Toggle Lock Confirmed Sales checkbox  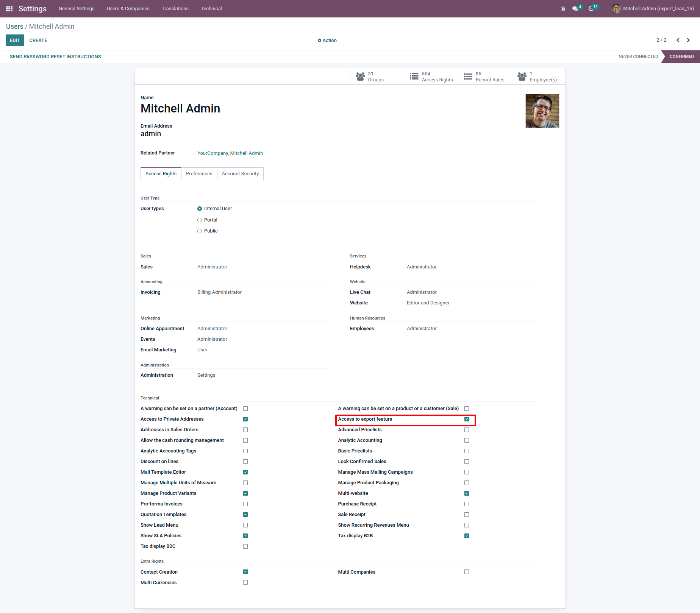467,462
